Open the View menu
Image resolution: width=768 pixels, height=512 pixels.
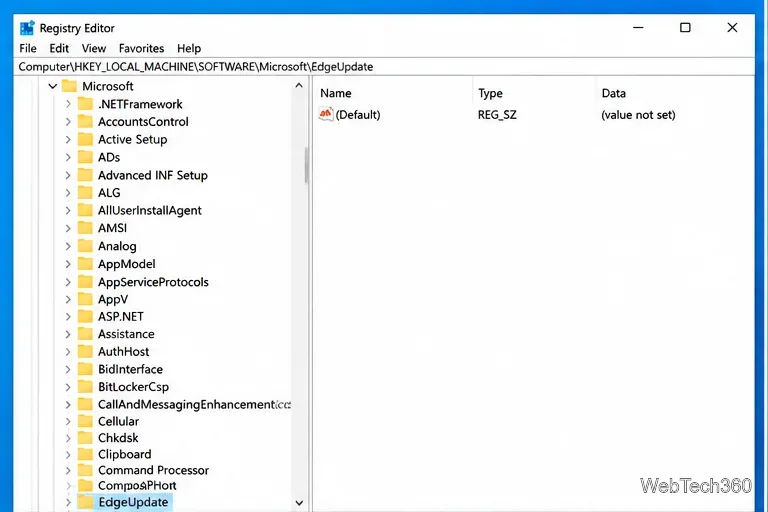point(94,49)
